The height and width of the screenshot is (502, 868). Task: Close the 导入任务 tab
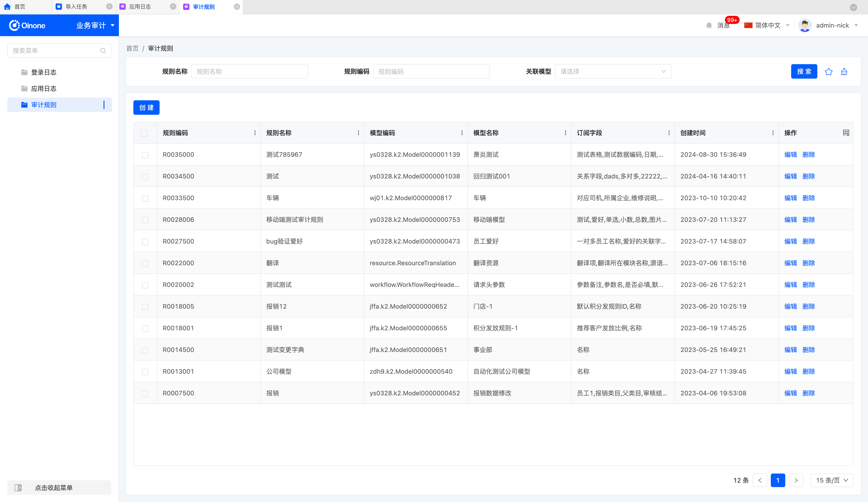109,7
